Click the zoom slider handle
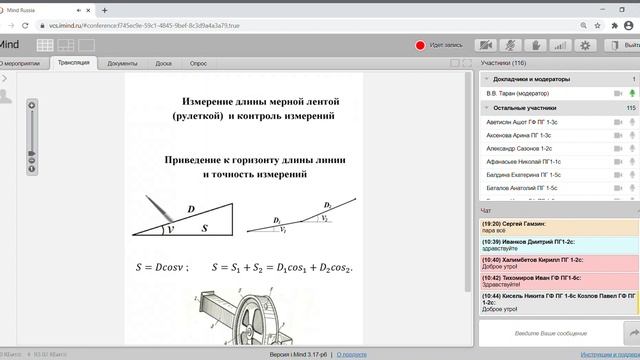The image size is (640, 360). pos(32,153)
